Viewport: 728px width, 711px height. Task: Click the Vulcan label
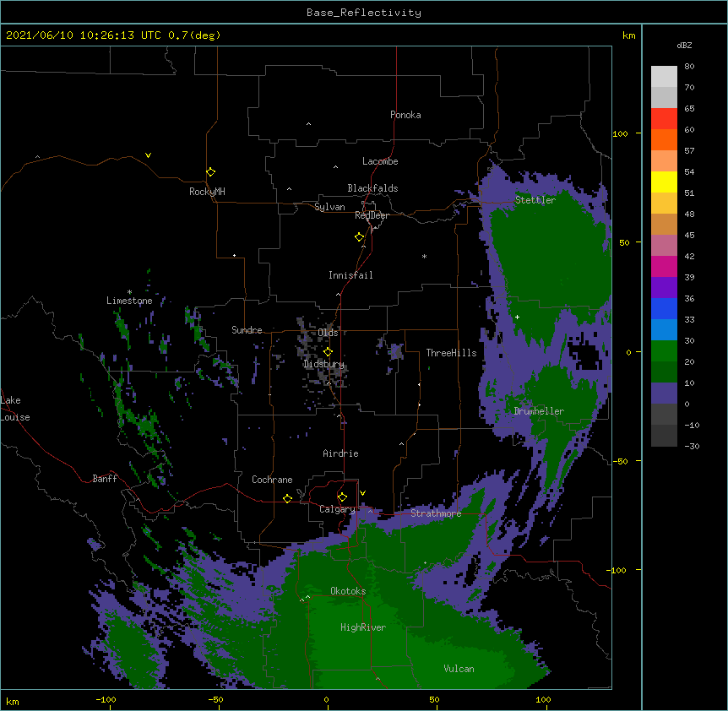point(459,669)
